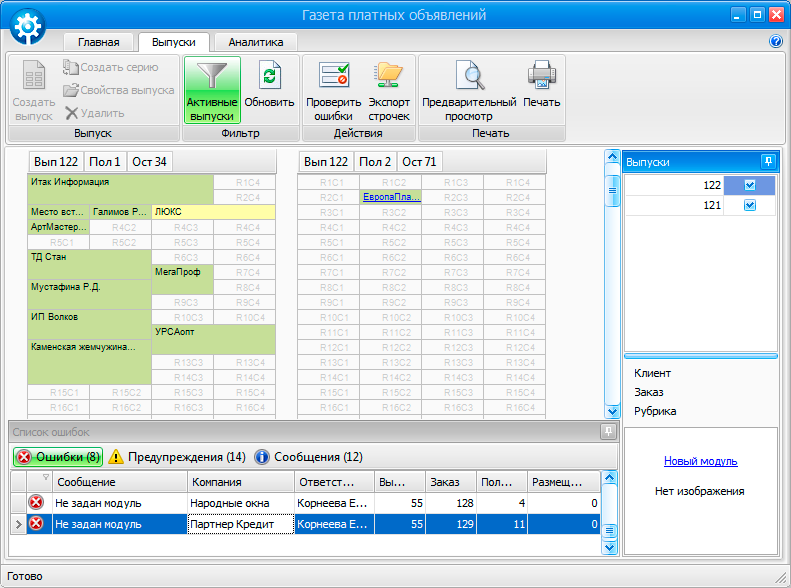
Task: Click the Активные выпуски filter funnel icon
Action: [211, 78]
